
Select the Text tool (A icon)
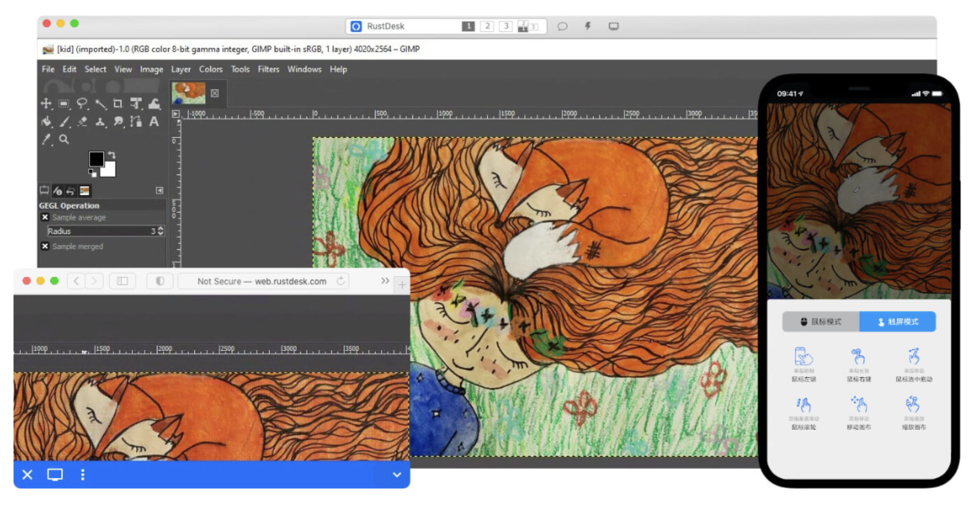(x=154, y=122)
